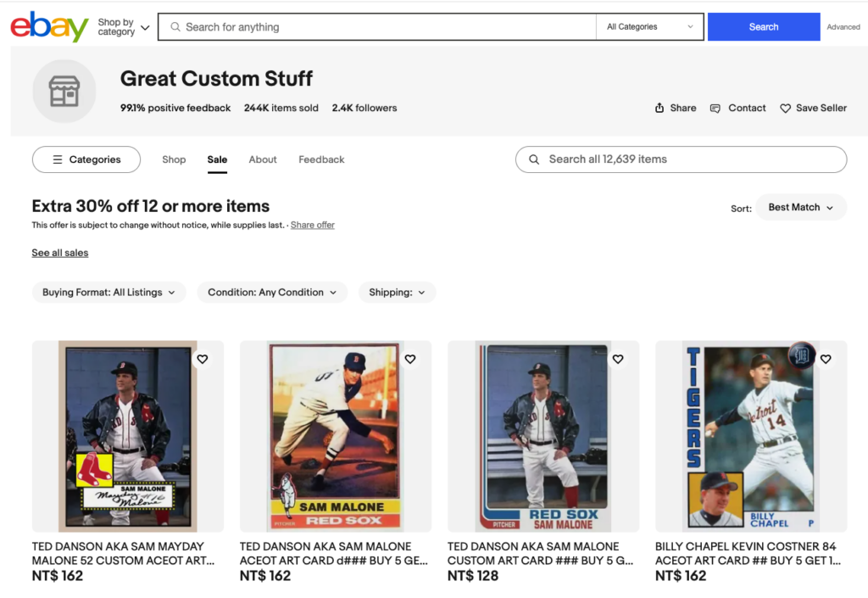Click the Save Seller heart icon
Viewport: 868px width, 598px height.
(785, 109)
